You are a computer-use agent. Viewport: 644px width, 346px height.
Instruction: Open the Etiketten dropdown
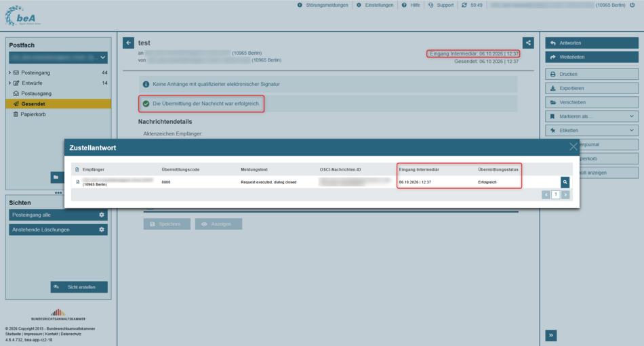tap(592, 131)
